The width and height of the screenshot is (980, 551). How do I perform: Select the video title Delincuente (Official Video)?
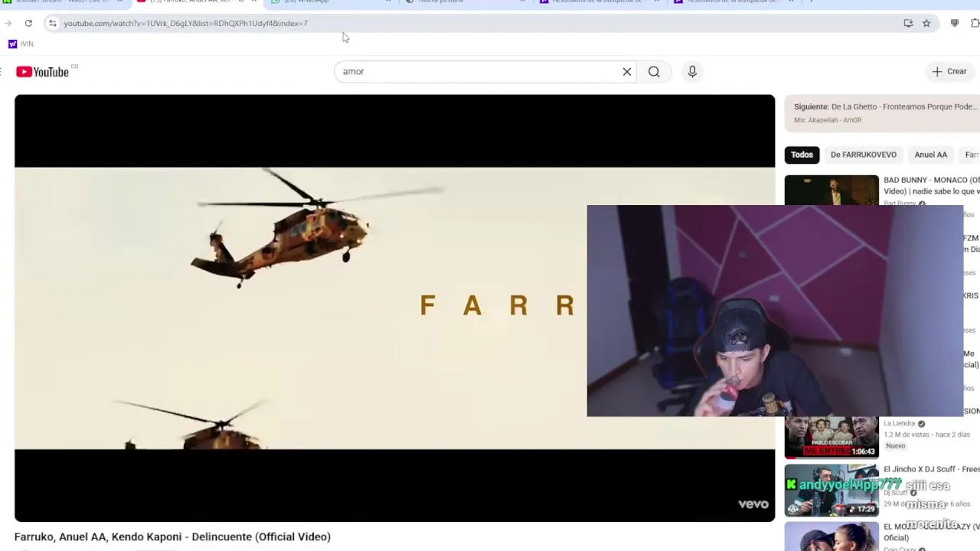tap(172, 536)
